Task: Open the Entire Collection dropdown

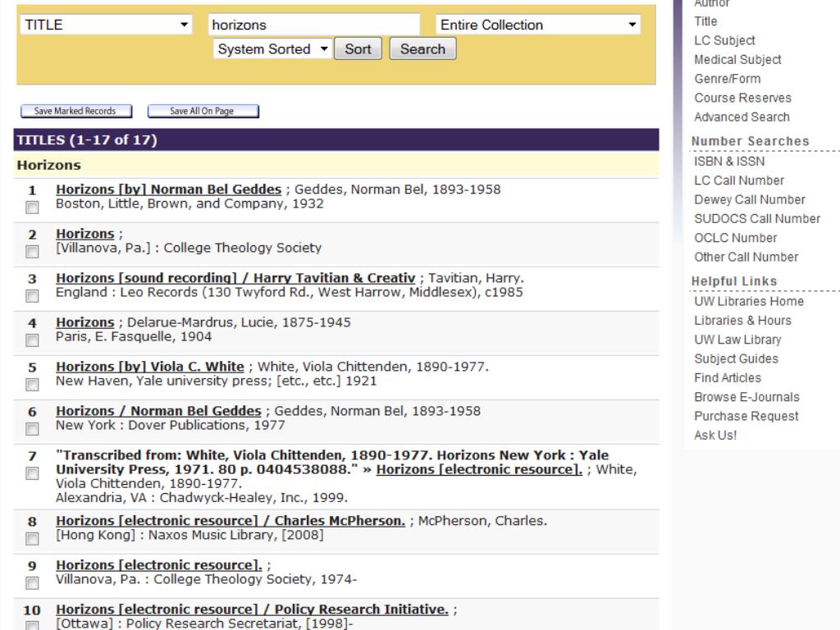Action: coord(538,25)
